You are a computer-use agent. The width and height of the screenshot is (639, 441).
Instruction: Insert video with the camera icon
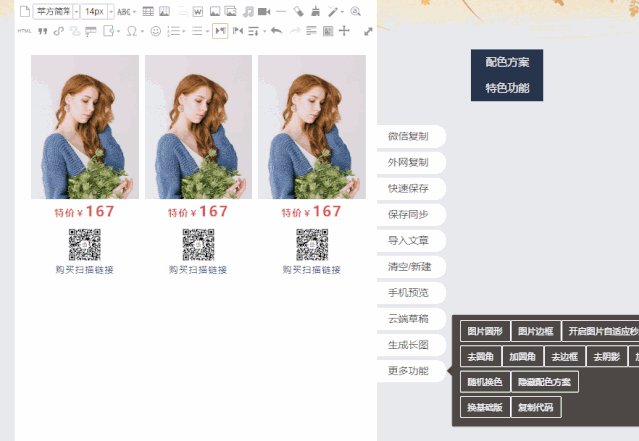(x=264, y=11)
